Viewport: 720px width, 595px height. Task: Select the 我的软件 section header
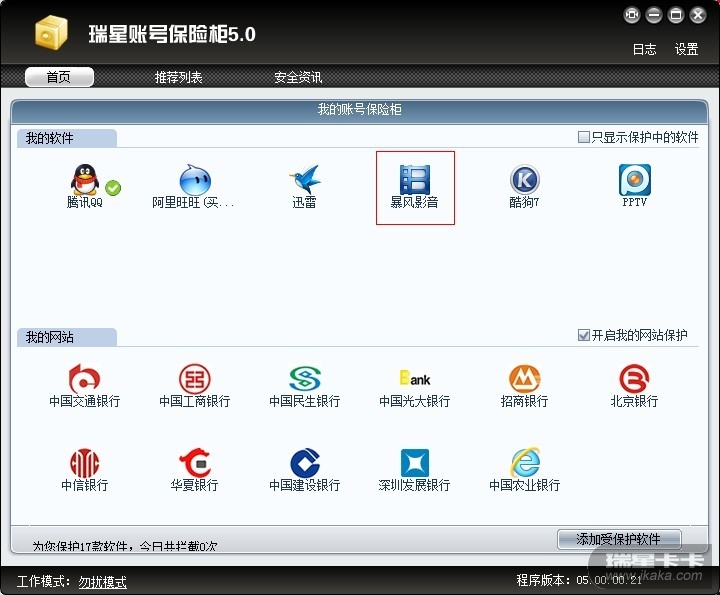67,138
